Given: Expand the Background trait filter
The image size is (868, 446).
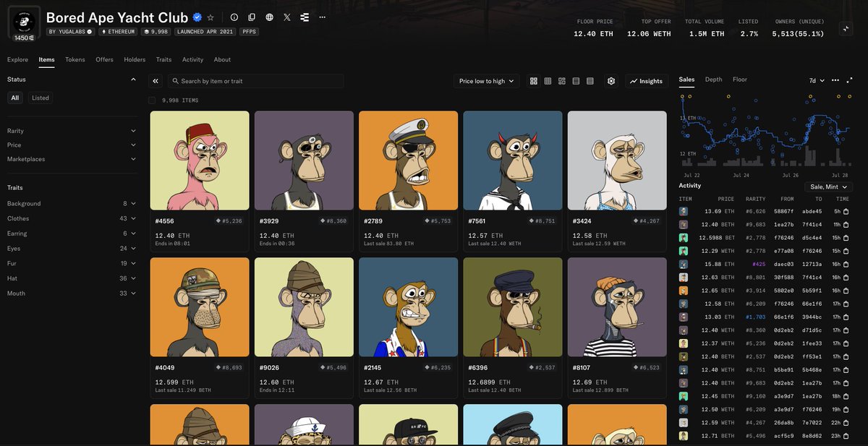Looking at the screenshot, I should (x=71, y=204).
